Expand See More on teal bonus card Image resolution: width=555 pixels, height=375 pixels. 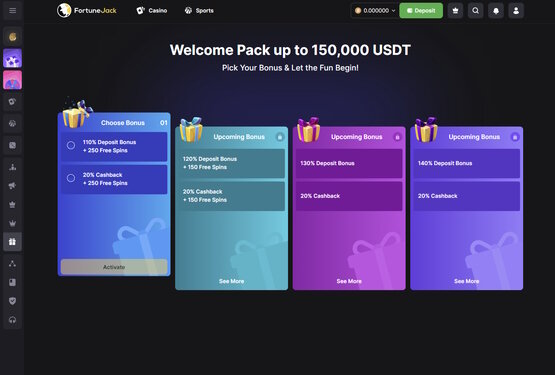(x=231, y=281)
